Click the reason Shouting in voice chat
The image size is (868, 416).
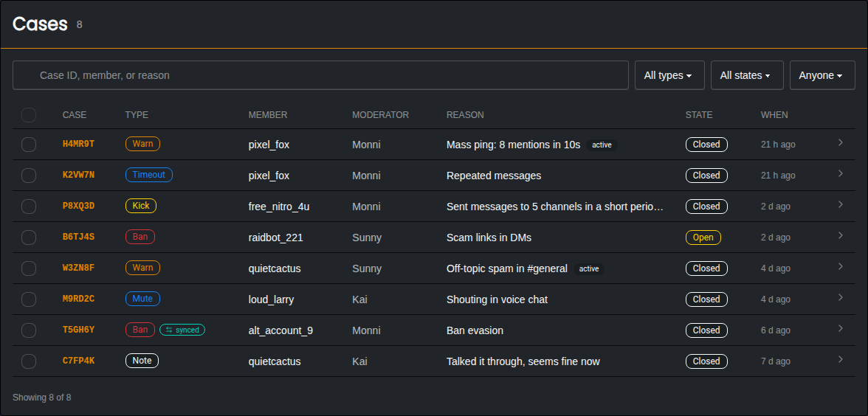[497, 299]
